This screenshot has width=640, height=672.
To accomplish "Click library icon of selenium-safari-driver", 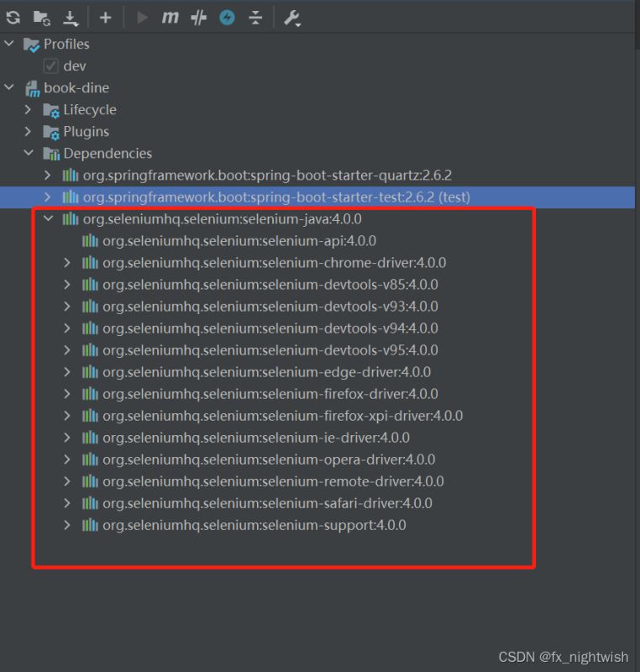I will pyautogui.click(x=90, y=503).
